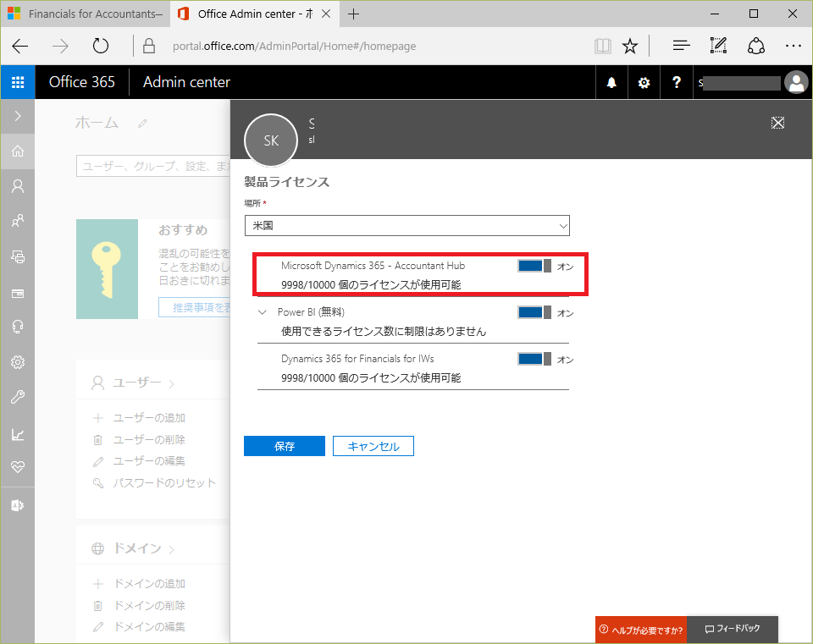This screenshot has width=813, height=644.
Task: Click ユーザーの追加 link
Action: [149, 418]
